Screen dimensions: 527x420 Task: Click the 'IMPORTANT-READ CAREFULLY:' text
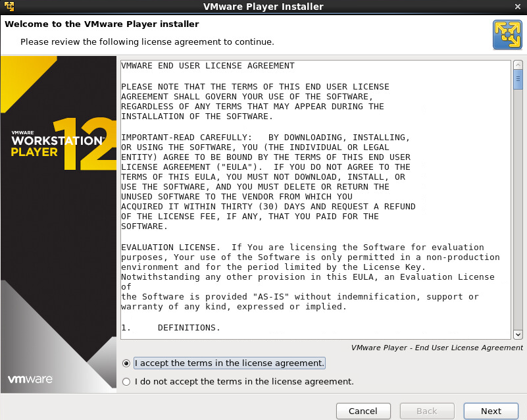(186, 137)
